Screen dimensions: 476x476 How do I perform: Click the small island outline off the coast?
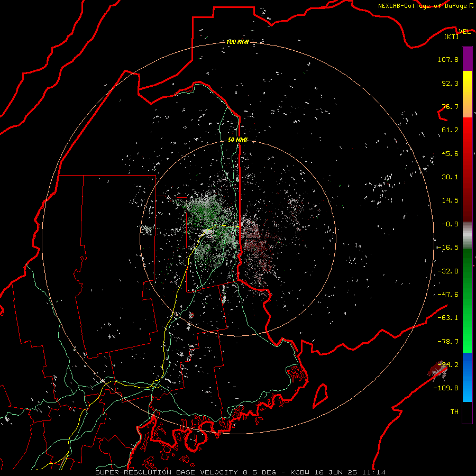321,396
